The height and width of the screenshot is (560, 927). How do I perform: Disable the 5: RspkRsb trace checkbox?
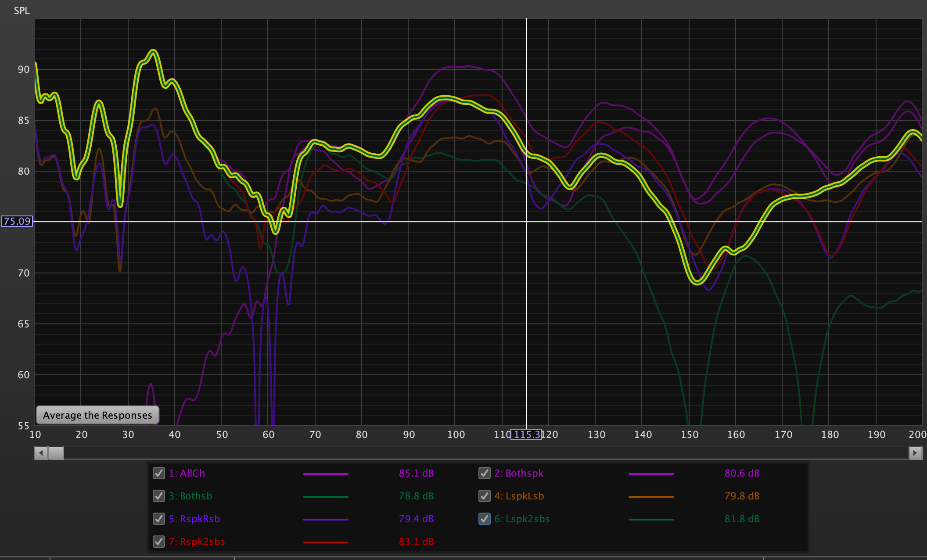(159, 519)
